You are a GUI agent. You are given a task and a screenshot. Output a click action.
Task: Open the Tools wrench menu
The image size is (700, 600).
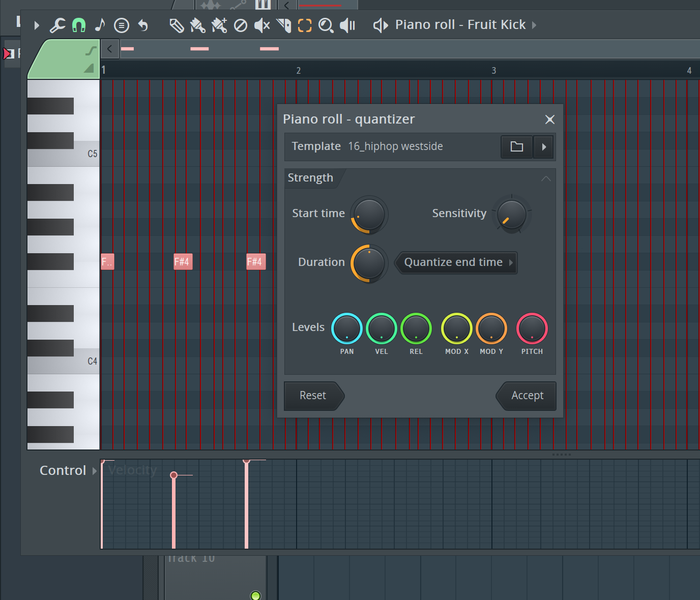pyautogui.click(x=57, y=25)
